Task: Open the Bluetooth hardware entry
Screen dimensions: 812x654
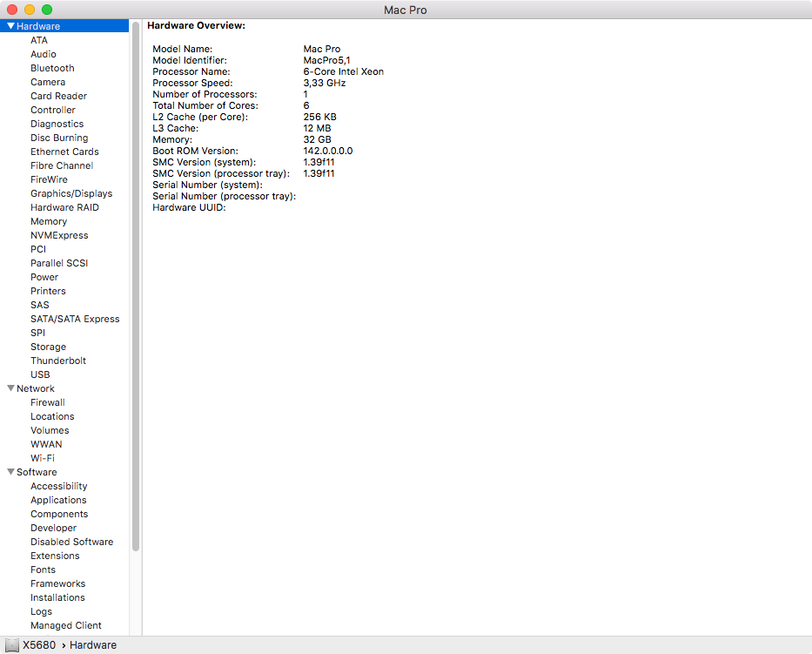Action: coord(52,68)
